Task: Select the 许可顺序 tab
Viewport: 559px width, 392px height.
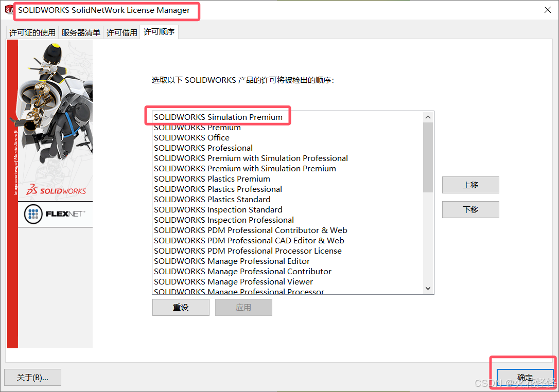Action: click(159, 32)
